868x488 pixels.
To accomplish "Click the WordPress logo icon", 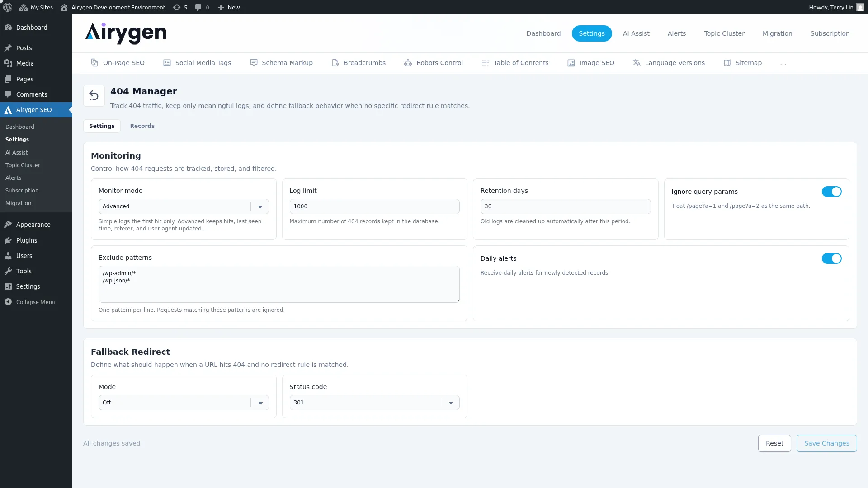I will pos(8,7).
